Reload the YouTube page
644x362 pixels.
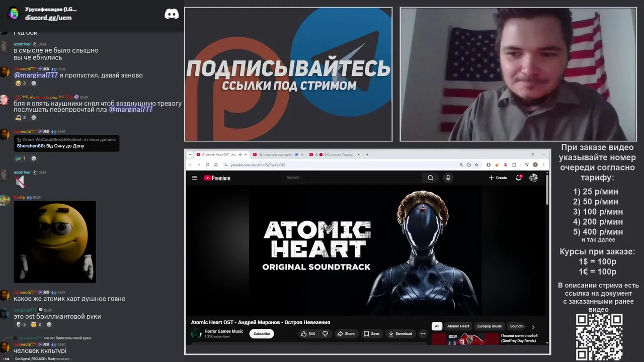tap(207, 164)
